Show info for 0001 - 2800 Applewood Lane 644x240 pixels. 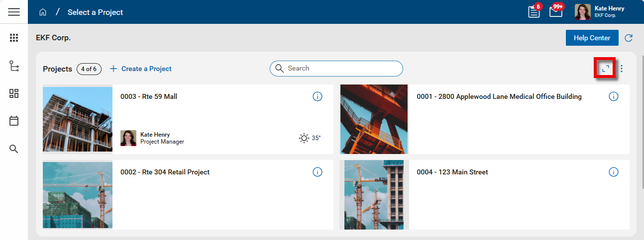(613, 96)
